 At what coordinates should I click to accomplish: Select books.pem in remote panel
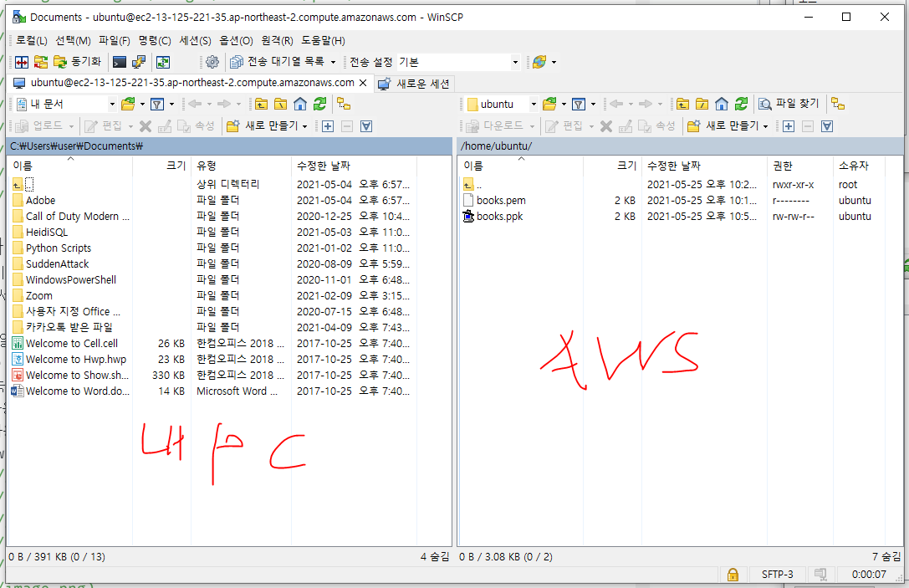pos(501,201)
